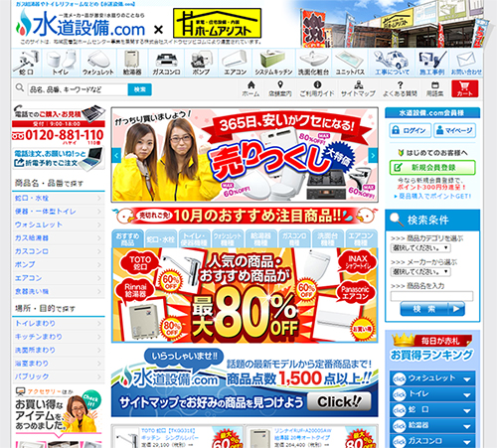
Task: Select the 蛇口・水栓 product tab
Action: coord(161,238)
